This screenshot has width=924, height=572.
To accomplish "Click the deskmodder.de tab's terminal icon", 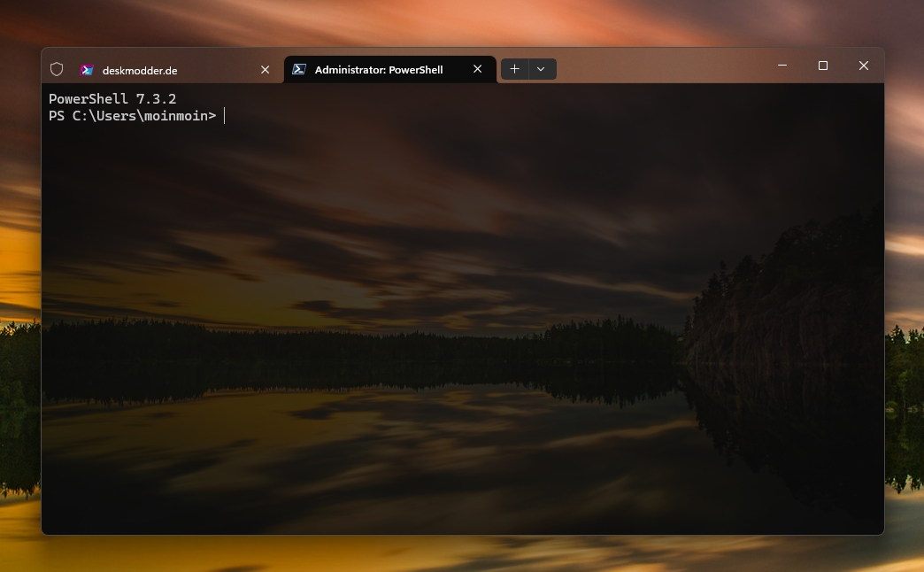I will (87, 70).
